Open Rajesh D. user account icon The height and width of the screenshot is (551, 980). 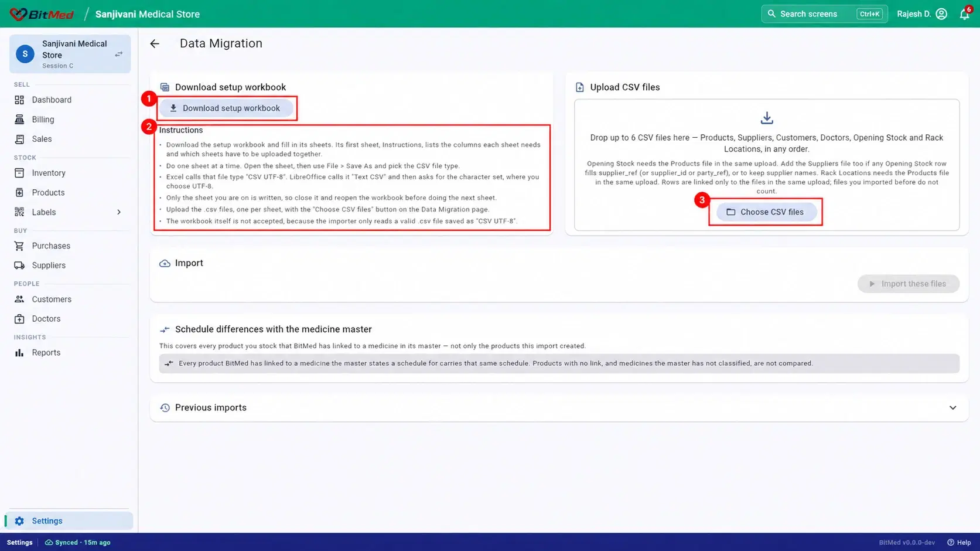941,14
